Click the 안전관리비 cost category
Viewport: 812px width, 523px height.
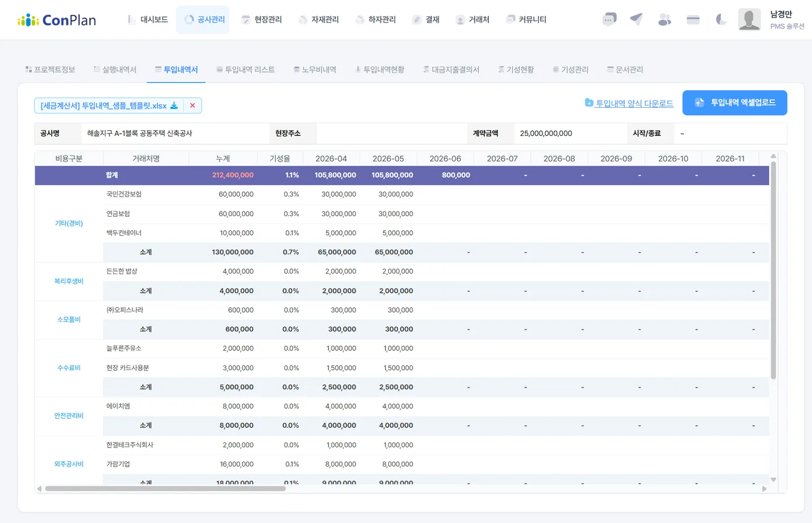pyautogui.click(x=69, y=416)
